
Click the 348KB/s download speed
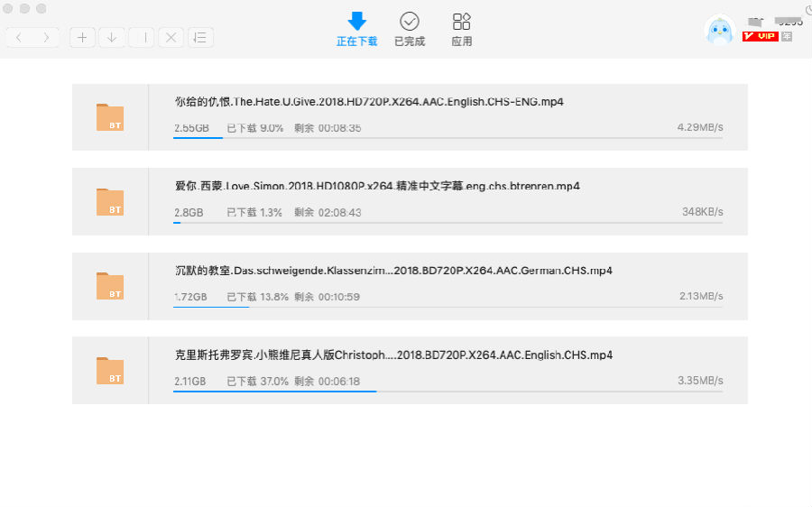click(x=703, y=212)
